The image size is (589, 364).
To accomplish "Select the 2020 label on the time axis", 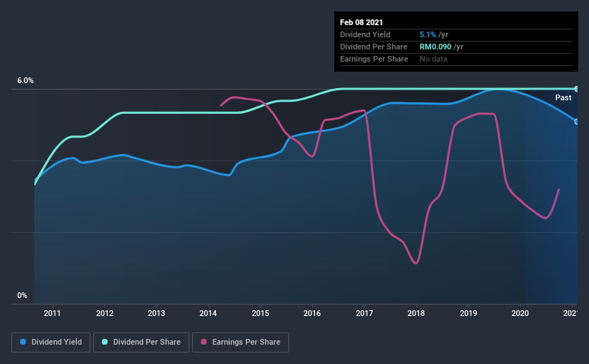I will click(520, 313).
